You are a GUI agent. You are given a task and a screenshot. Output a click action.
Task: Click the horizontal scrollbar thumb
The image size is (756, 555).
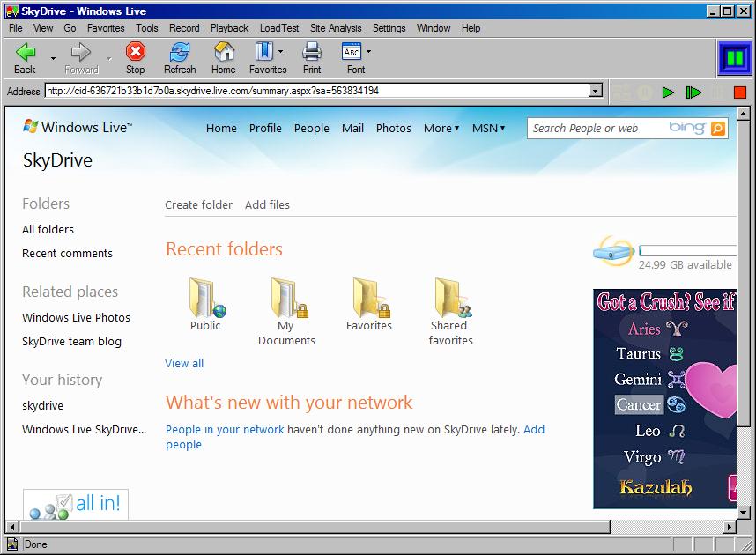(315, 527)
